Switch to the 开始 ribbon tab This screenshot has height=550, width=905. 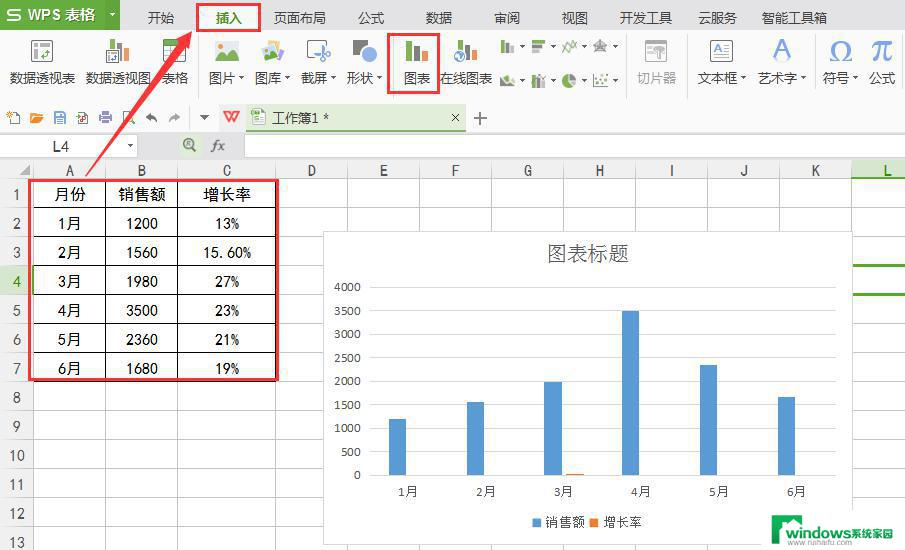pos(160,18)
